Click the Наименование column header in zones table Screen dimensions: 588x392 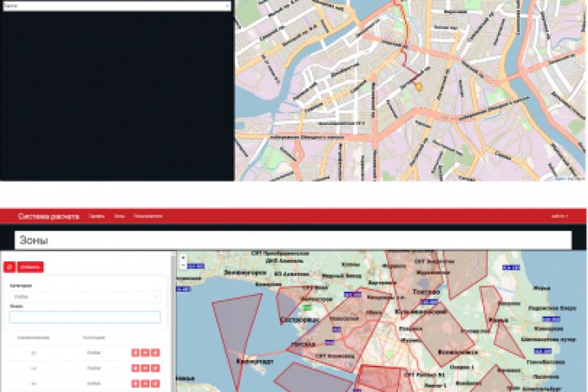click(x=33, y=337)
